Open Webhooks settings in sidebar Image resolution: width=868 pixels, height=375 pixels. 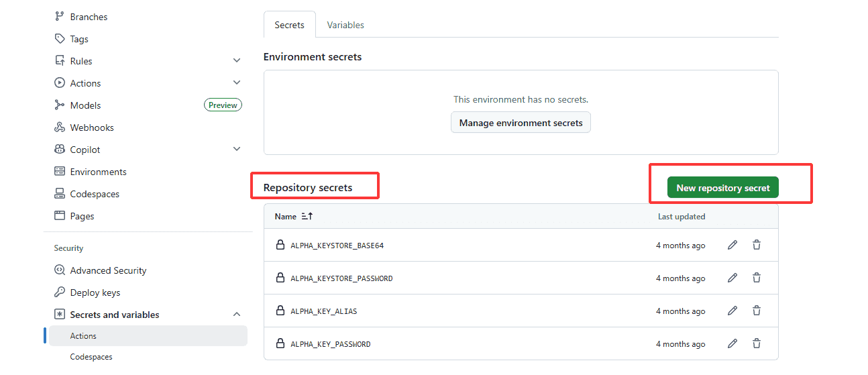coord(92,127)
